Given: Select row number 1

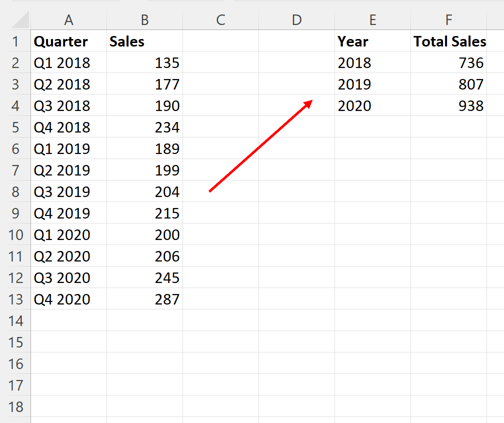Looking at the screenshot, I should (x=16, y=41).
